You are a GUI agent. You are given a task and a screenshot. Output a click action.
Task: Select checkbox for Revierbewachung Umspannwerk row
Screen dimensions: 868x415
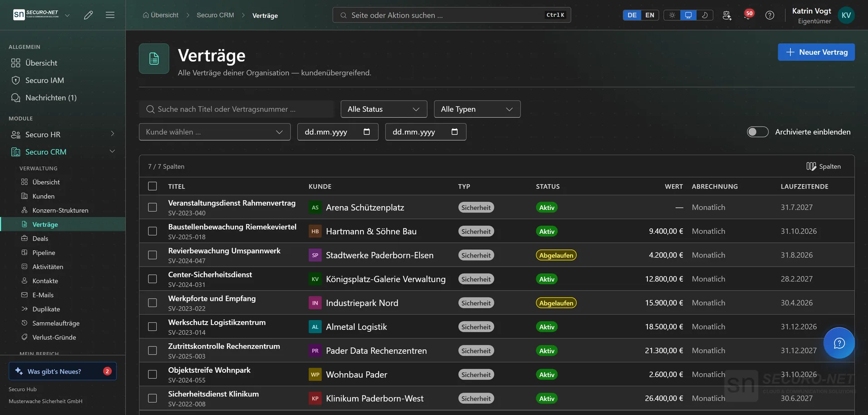[153, 255]
